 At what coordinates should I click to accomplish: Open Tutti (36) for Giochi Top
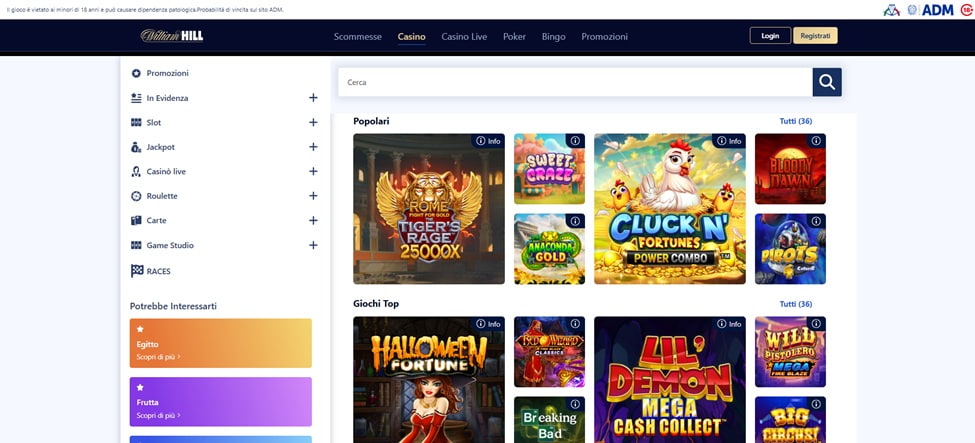(795, 304)
